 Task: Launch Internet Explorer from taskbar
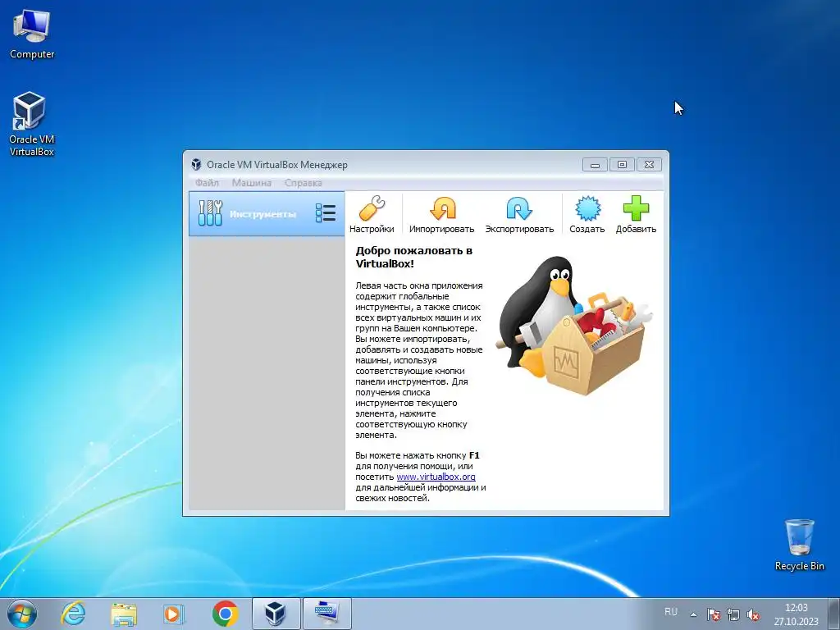click(73, 614)
